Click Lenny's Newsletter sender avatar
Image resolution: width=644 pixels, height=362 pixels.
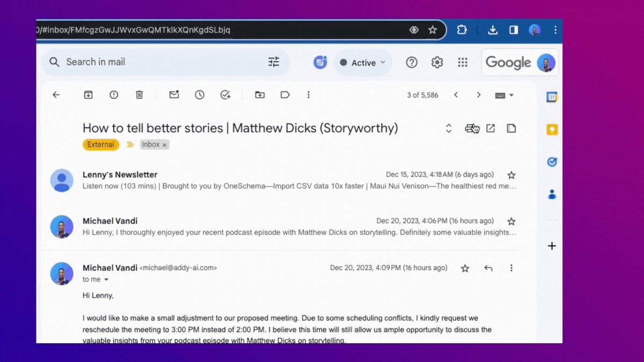pos(62,180)
